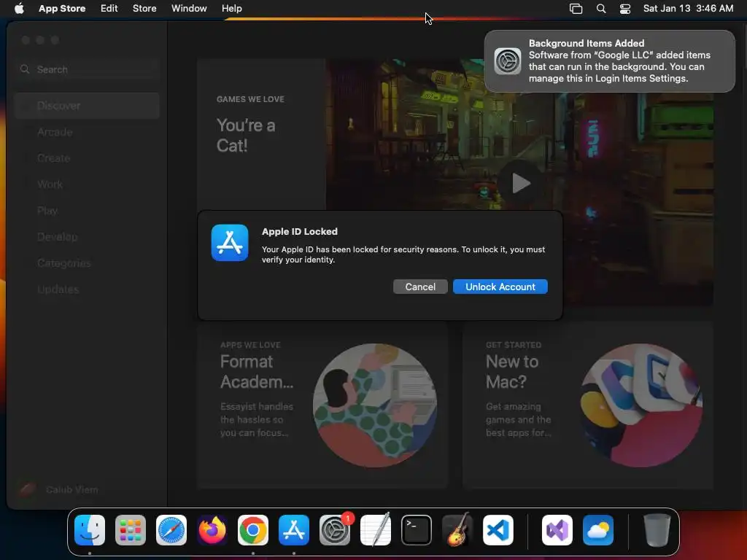Select Create in sidebar
Screen dimensions: 747x560
pos(87,158)
